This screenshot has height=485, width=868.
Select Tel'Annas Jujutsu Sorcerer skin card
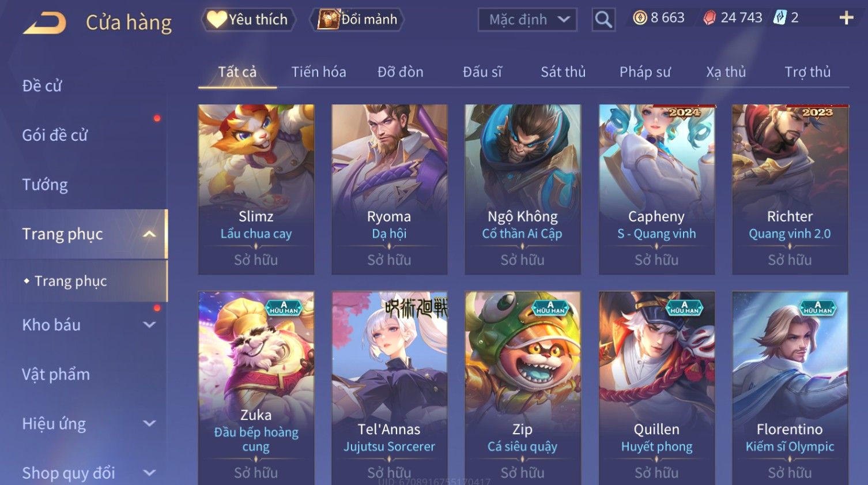[389, 388]
